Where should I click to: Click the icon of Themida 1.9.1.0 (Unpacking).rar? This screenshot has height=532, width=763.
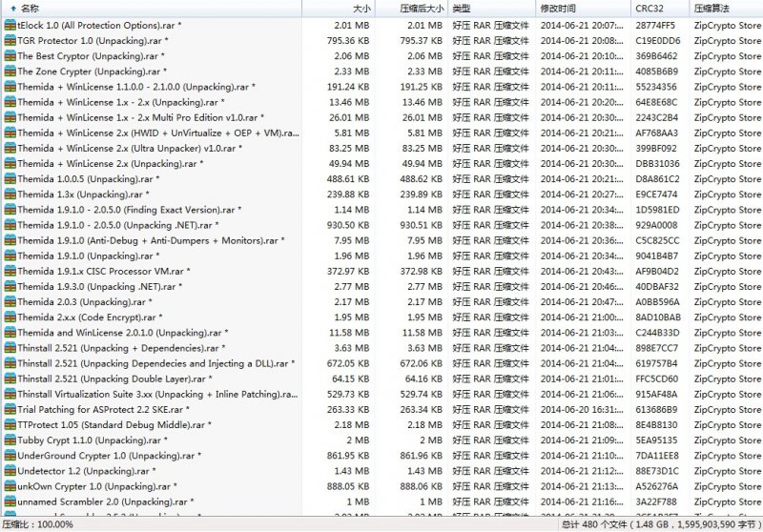pyautogui.click(x=10, y=256)
